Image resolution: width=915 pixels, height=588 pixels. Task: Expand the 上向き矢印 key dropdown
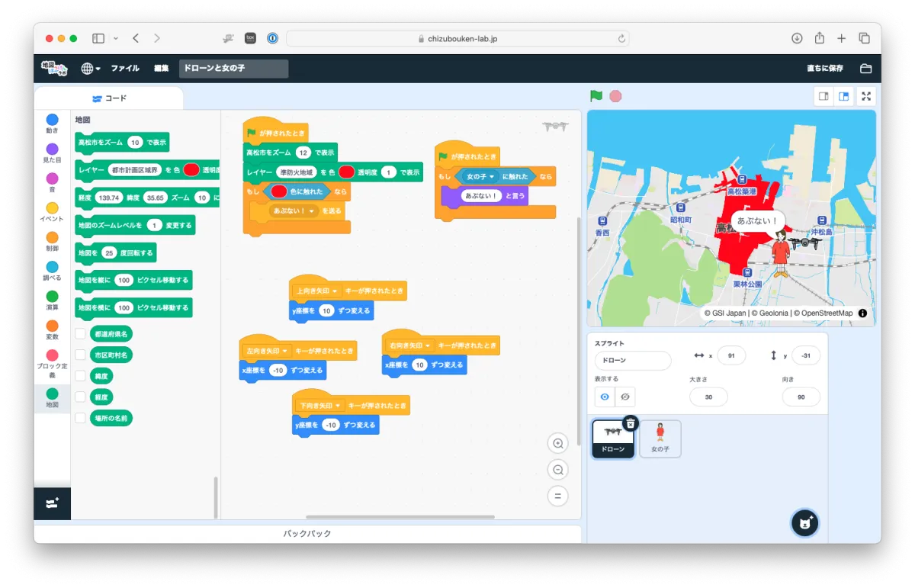(334, 291)
